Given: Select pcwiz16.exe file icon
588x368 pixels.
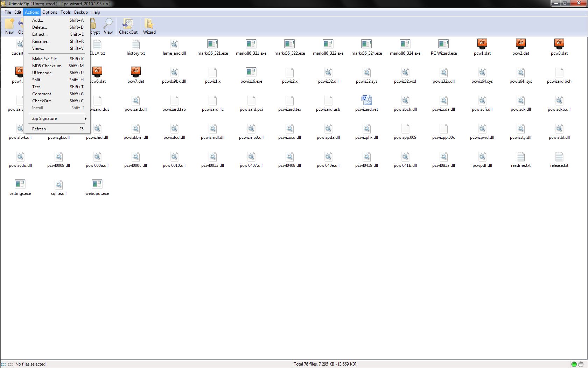Looking at the screenshot, I should [x=251, y=72].
